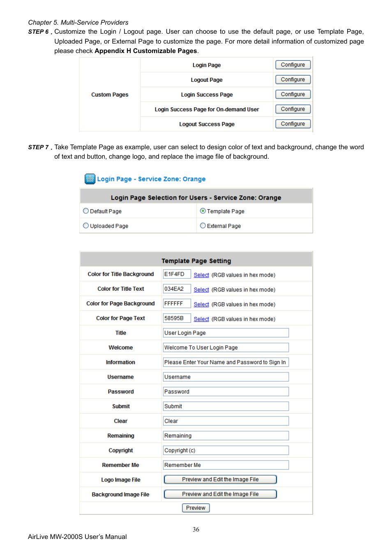This screenshot has width=392, height=555.
Task: Click Color for Page Background hex field
Action: [x=177, y=304]
